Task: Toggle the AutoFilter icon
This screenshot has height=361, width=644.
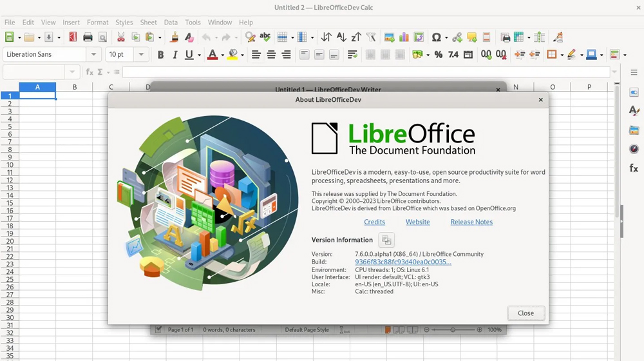Action: [371, 37]
